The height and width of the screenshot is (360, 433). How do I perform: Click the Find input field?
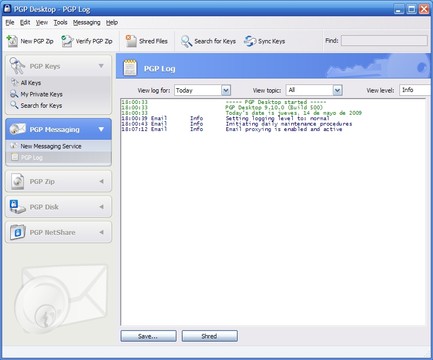384,41
